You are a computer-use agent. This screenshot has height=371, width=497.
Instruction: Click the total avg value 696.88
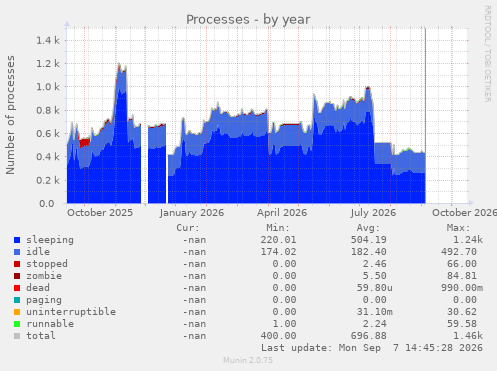point(368,336)
